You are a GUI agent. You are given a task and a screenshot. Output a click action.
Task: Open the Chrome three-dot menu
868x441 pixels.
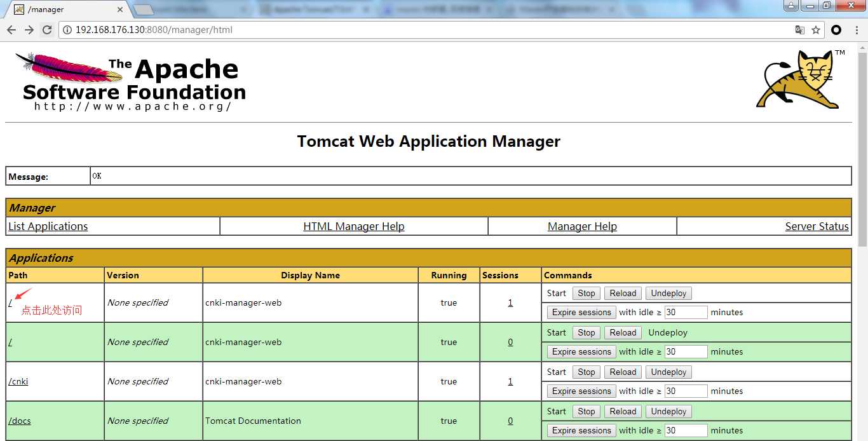coord(857,30)
